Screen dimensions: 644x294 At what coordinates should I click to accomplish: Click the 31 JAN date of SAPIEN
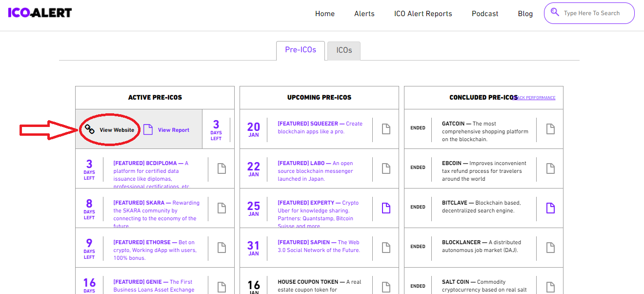pyautogui.click(x=254, y=248)
